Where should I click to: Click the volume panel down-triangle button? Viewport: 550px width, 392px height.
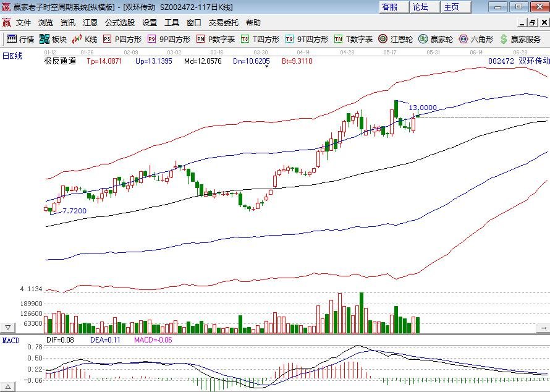[x=7, y=328]
